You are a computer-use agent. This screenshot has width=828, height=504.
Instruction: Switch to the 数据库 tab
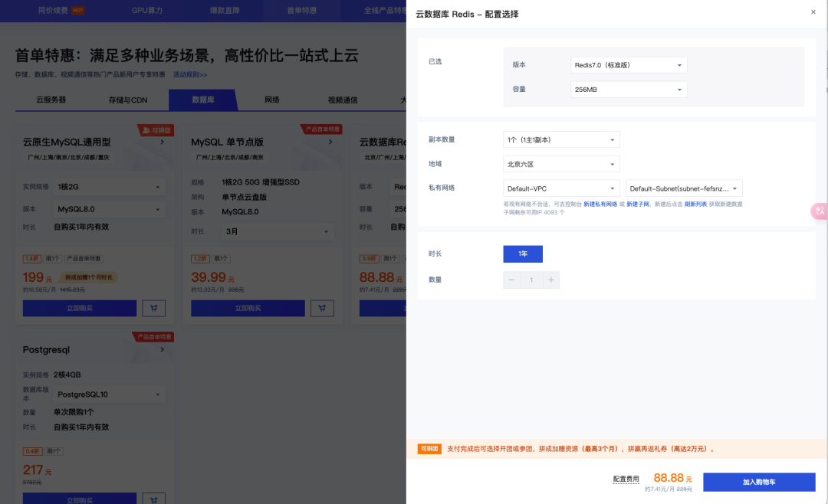(x=203, y=100)
